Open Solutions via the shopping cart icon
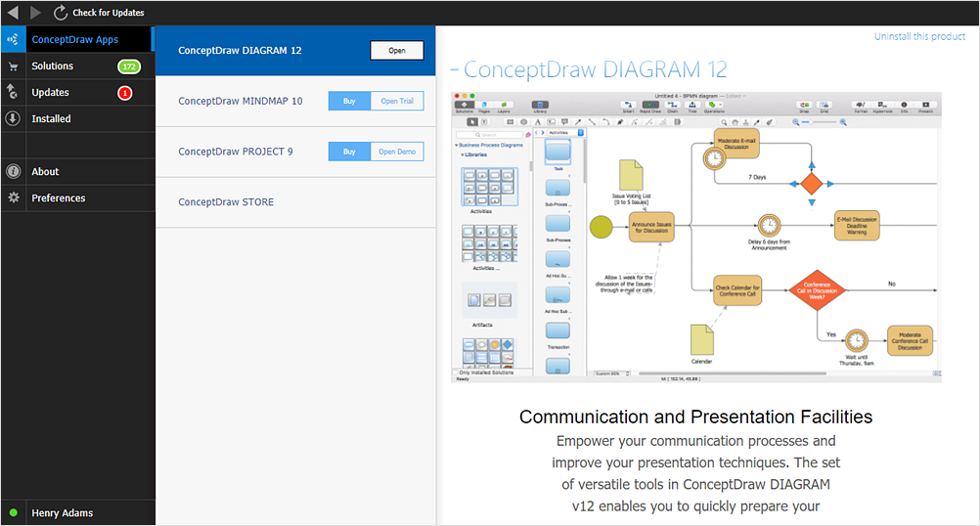Image resolution: width=980 pixels, height=526 pixels. tap(13, 66)
